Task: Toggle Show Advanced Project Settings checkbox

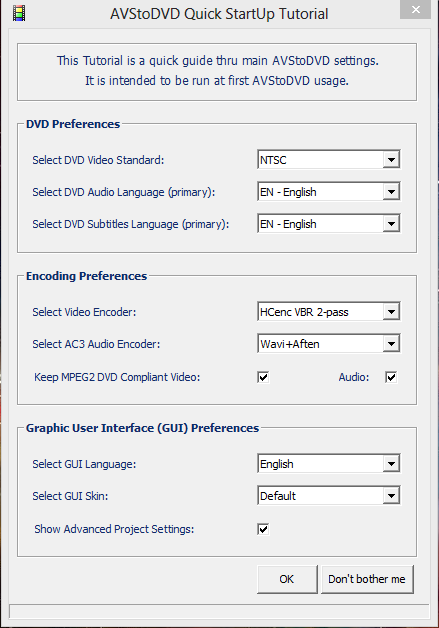Action: pos(263,529)
